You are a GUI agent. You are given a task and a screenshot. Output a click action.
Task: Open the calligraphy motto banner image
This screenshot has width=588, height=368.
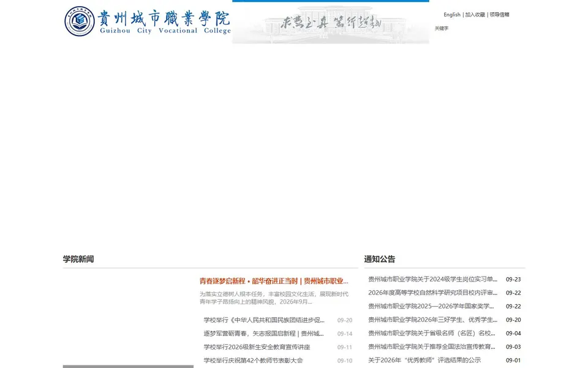(330, 23)
